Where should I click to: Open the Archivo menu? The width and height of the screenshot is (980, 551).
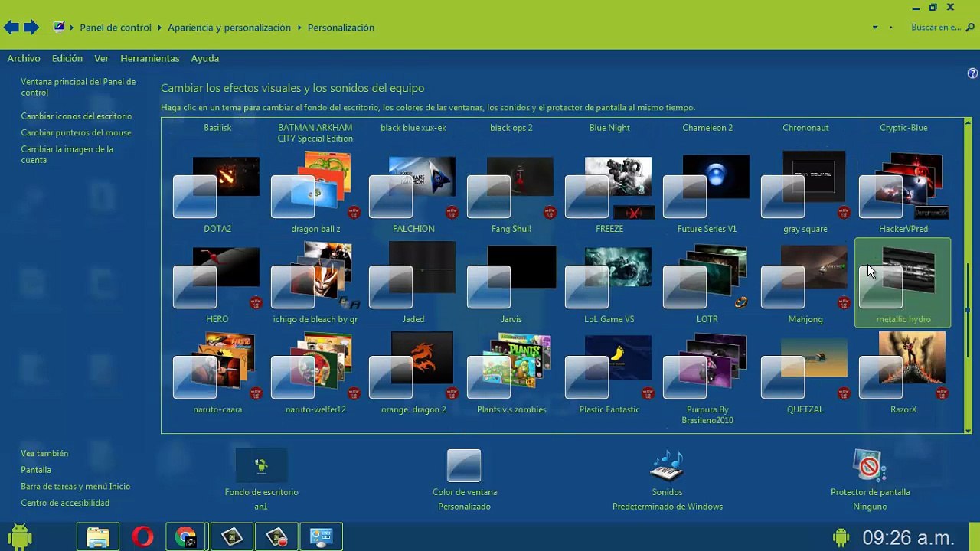tap(24, 58)
